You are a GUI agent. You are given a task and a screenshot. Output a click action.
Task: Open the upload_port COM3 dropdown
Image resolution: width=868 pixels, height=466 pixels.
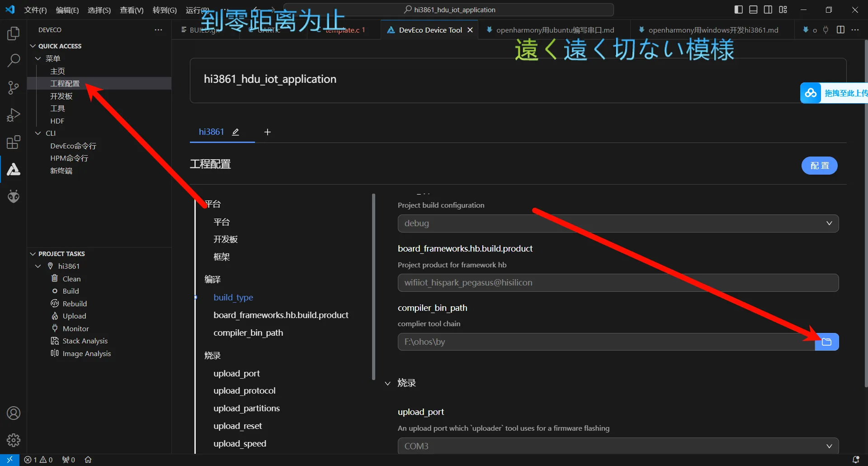click(618, 446)
